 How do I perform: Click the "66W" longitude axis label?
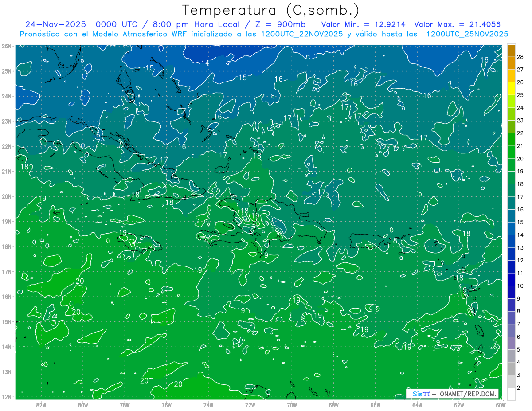coord(375,405)
